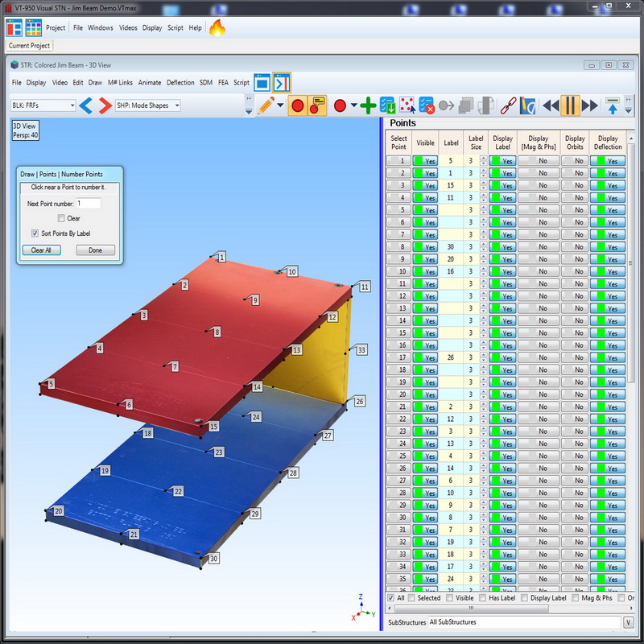
Task: Open the Deflection menu
Action: pos(180,82)
